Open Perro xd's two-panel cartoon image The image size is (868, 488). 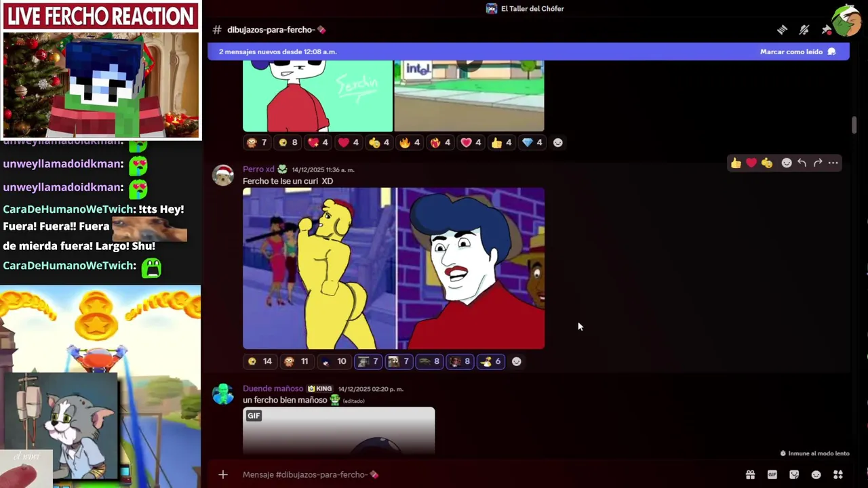pyautogui.click(x=393, y=268)
